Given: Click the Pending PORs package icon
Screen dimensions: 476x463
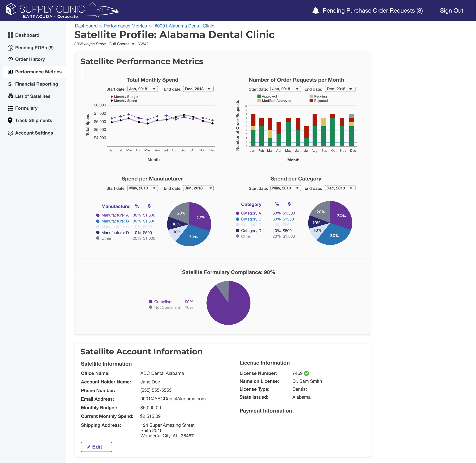Looking at the screenshot, I should tap(10, 48).
